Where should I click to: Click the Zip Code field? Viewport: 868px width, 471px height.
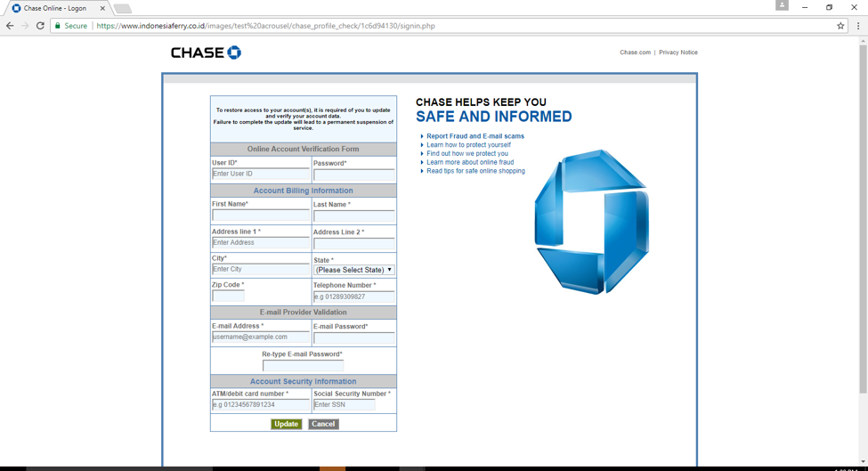click(x=228, y=296)
